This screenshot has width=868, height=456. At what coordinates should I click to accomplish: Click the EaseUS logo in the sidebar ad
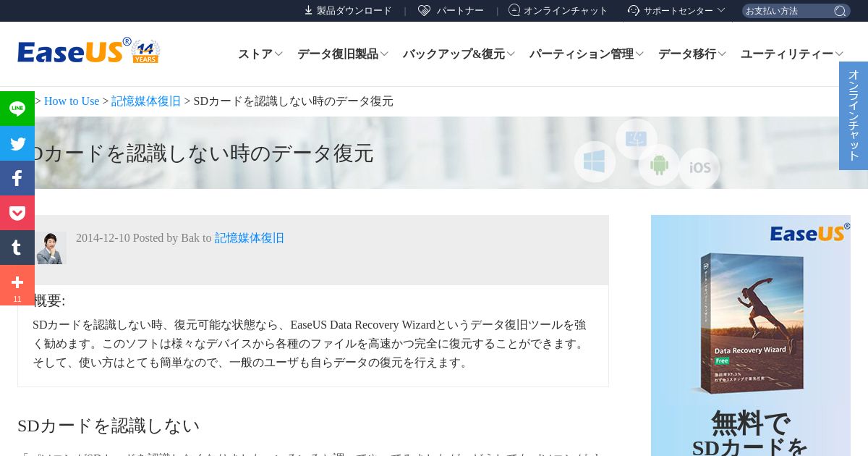809,233
